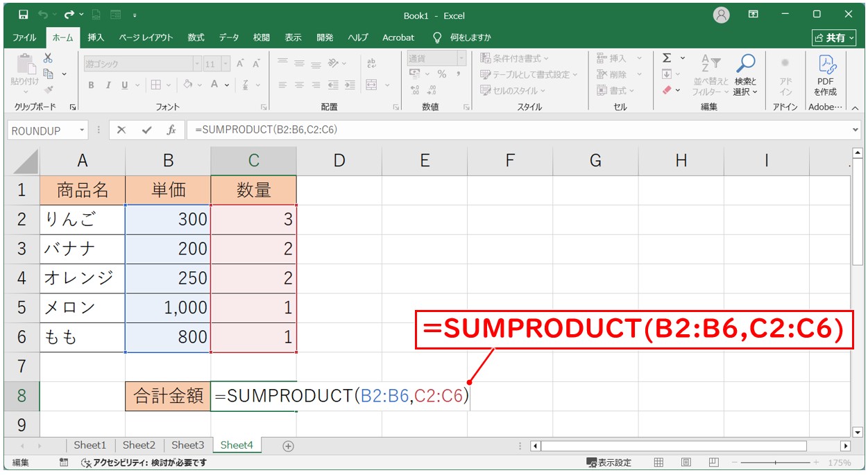The height and width of the screenshot is (475, 868).
Task: Click the vertical scrollbar down arrow
Action: (x=858, y=431)
